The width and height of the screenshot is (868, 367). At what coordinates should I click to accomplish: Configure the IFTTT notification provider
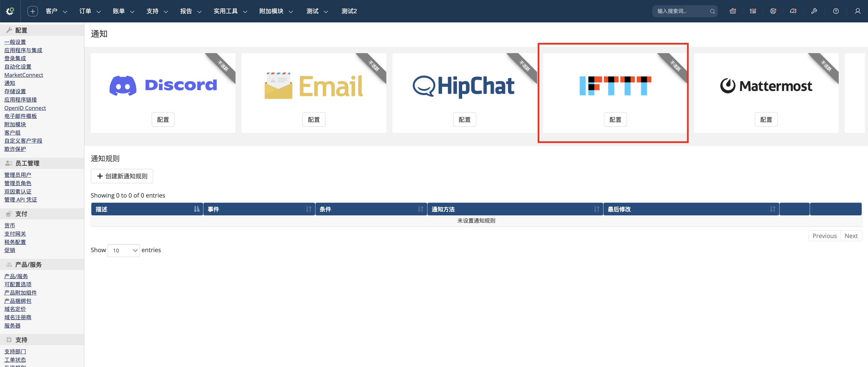coord(615,120)
